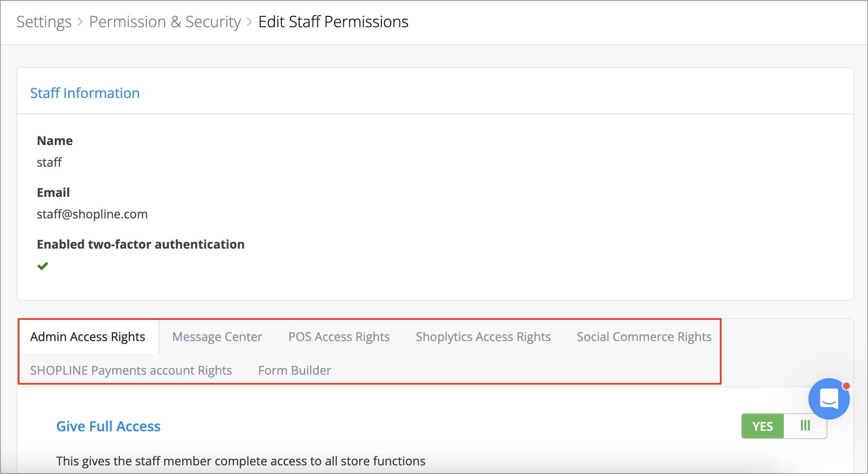
Task: Open Permission & Security breadcrumb link
Action: (x=165, y=22)
